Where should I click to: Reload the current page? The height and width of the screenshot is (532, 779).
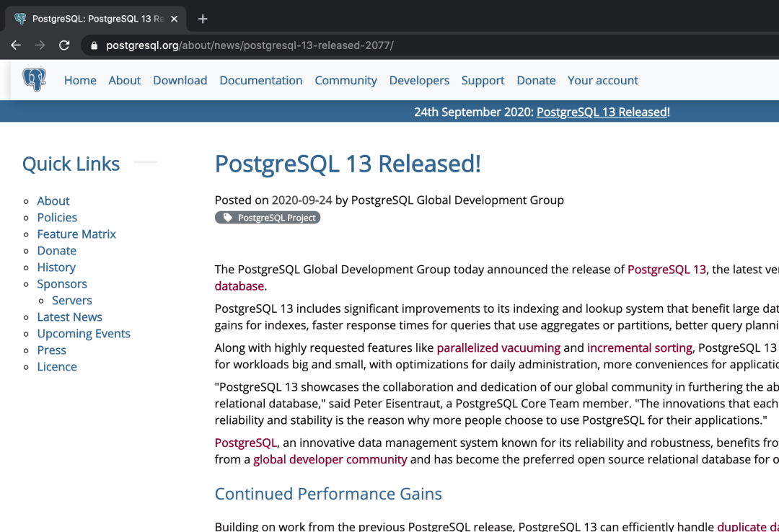[64, 45]
